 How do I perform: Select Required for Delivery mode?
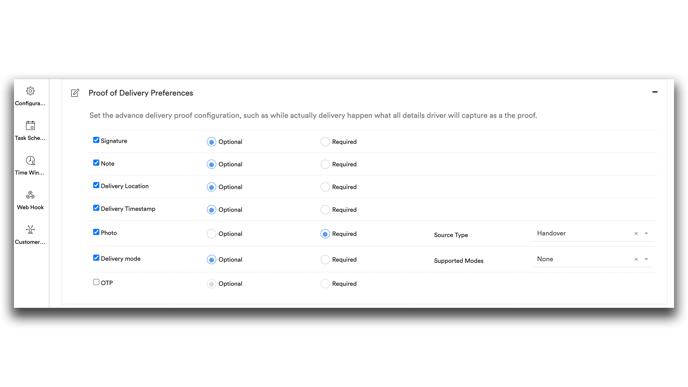tap(325, 260)
